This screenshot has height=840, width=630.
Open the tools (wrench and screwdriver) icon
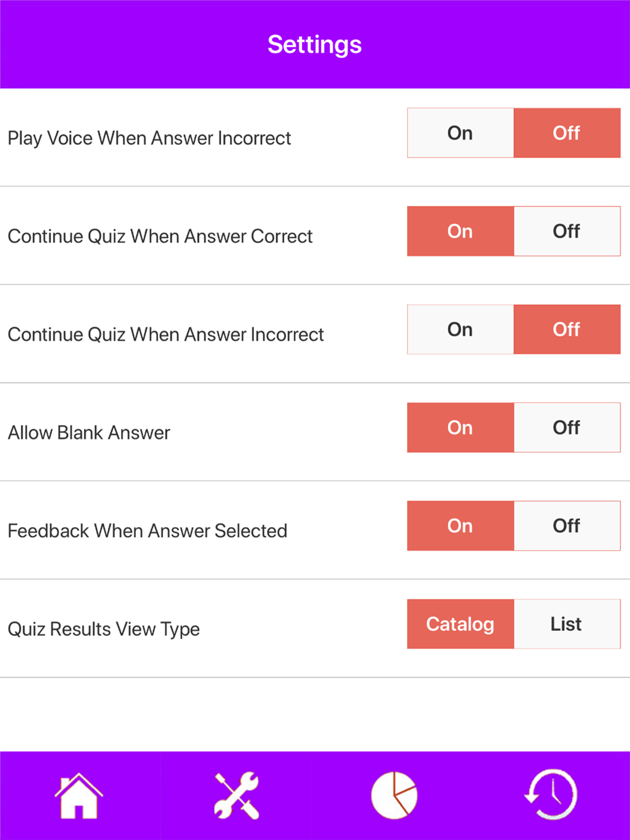(236, 796)
